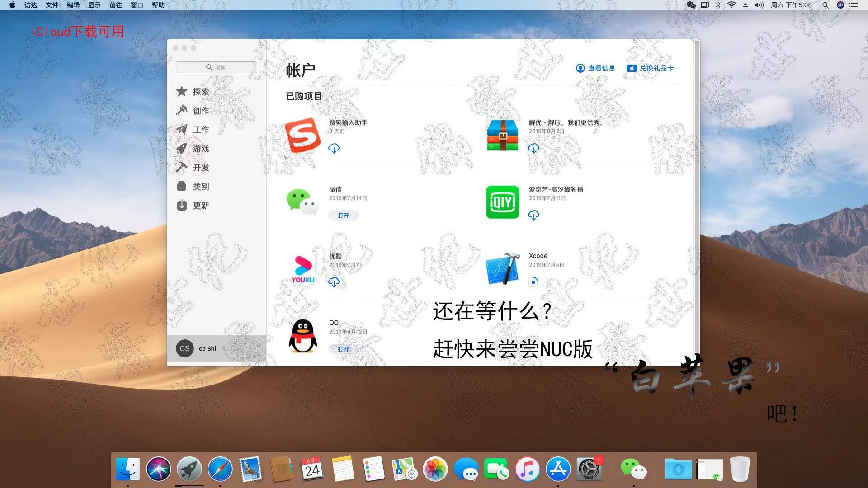The height and width of the screenshot is (488, 868).
Task: Open Finder from the Dock
Action: point(128,469)
